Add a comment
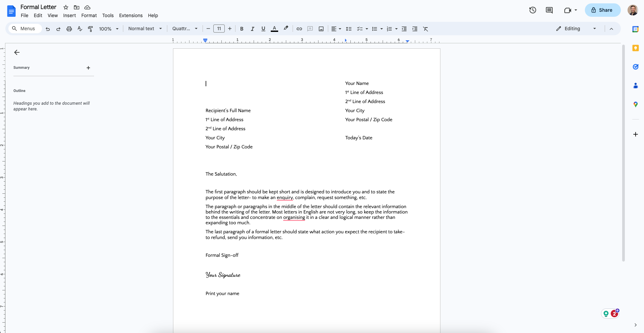Image resolution: width=644 pixels, height=333 pixels. coord(310,29)
